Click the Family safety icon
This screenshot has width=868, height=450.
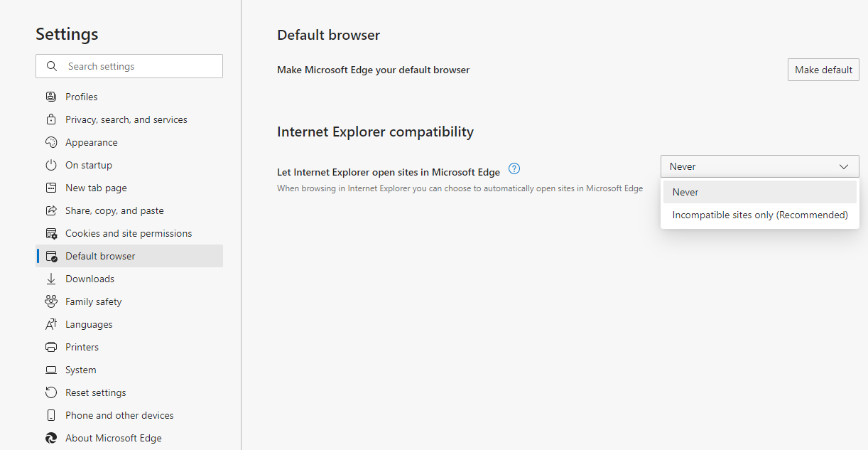click(51, 301)
